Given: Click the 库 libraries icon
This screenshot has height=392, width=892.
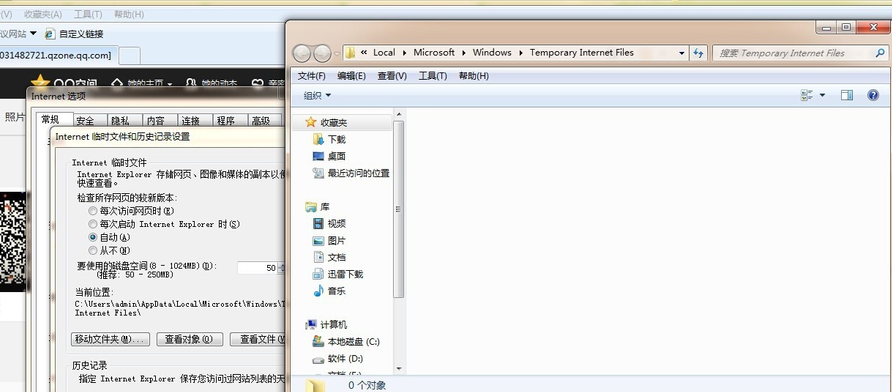Looking at the screenshot, I should pyautogui.click(x=311, y=207).
